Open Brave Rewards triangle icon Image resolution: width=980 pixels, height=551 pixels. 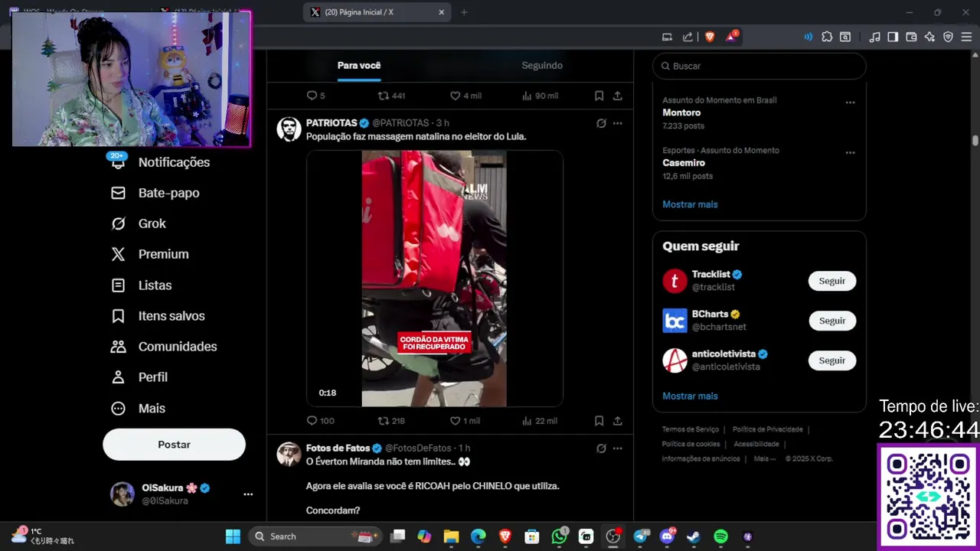[x=731, y=36]
